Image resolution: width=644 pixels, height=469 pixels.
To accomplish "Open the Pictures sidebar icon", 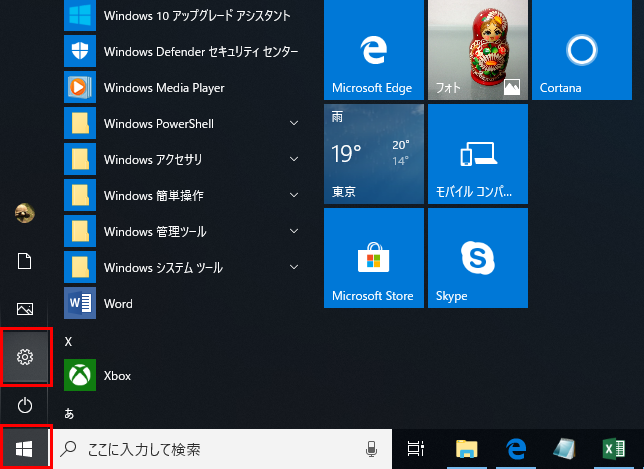I will click(x=26, y=309).
